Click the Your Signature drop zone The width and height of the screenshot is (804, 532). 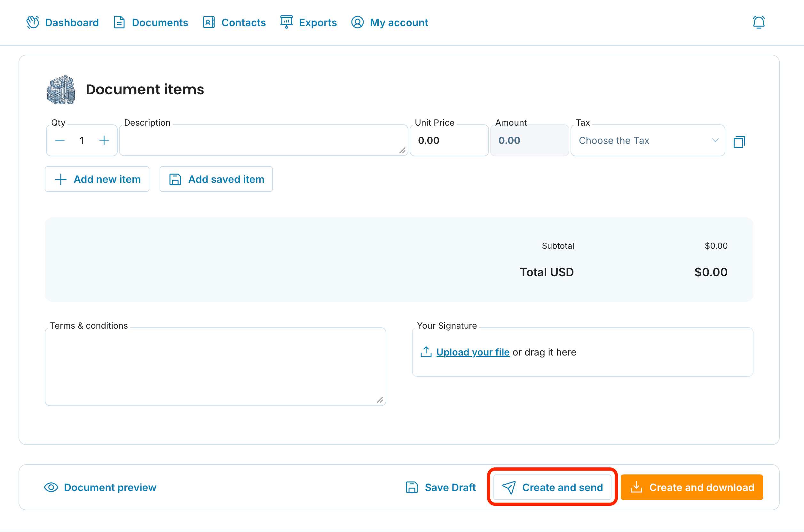[582, 352]
